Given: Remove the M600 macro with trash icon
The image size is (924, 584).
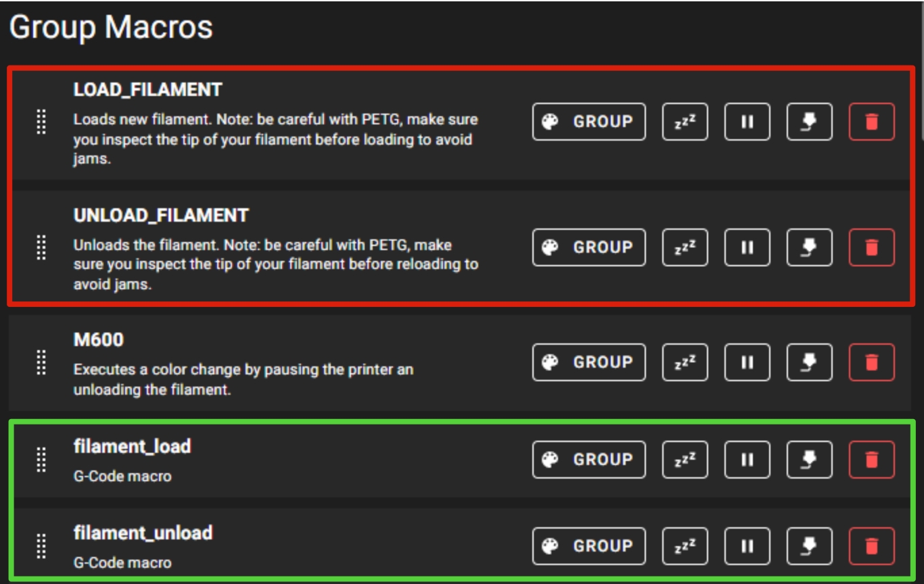Looking at the screenshot, I should coord(872,362).
